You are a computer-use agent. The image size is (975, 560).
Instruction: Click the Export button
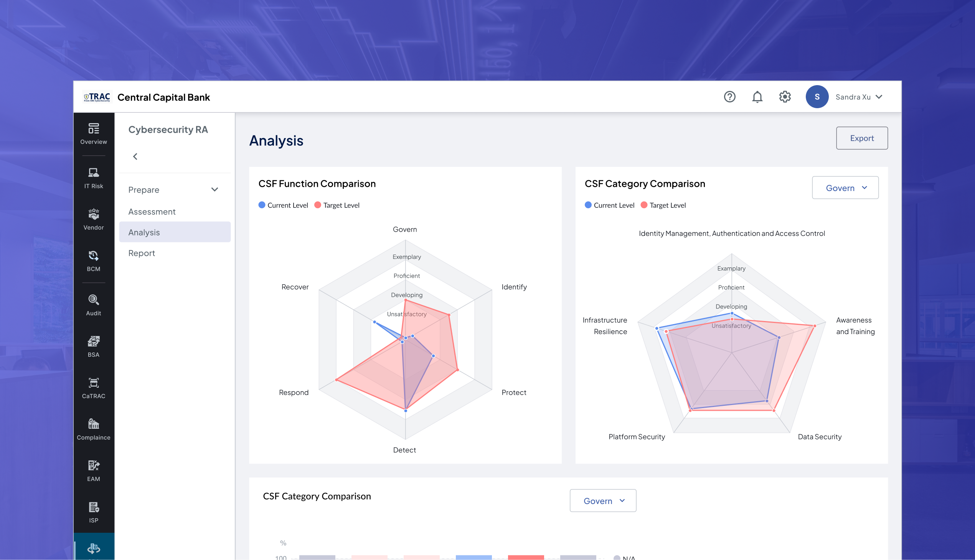pos(861,138)
